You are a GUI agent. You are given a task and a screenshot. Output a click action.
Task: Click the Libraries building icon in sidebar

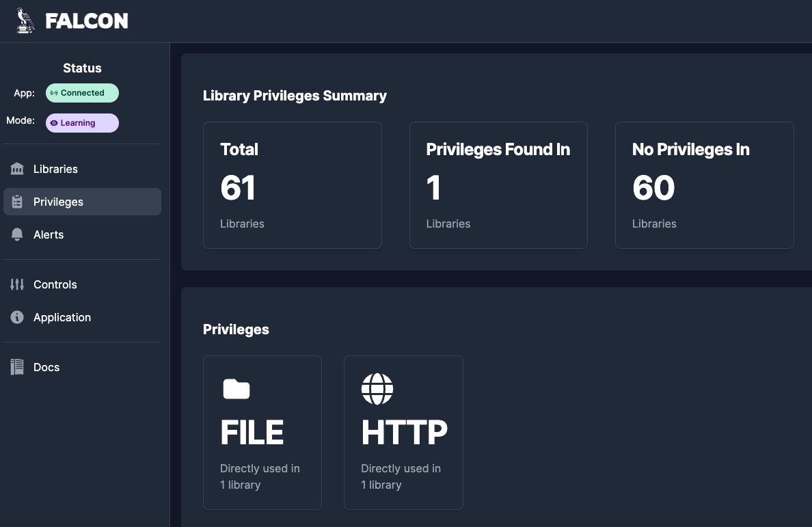[x=18, y=169]
